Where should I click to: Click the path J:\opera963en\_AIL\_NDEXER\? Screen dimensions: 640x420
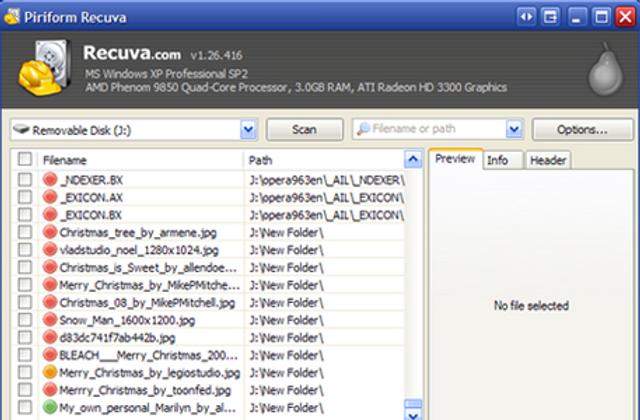327,180
